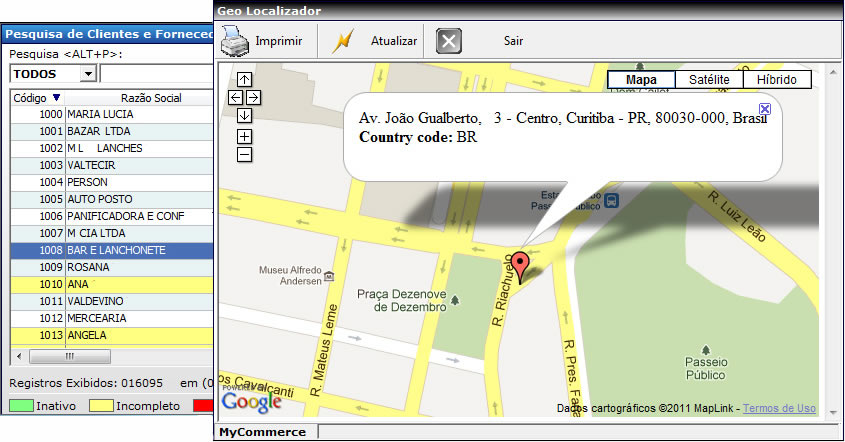Pan the map up with arrow
This screenshot has width=845, height=442.
coord(244,80)
